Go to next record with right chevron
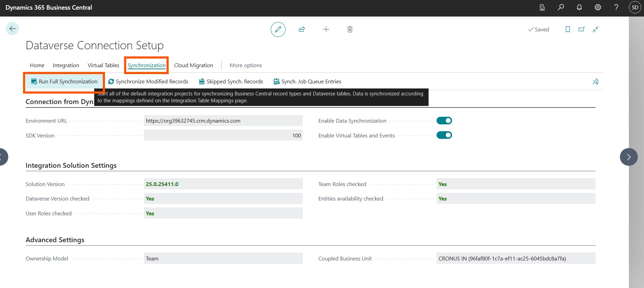This screenshot has height=288, width=644. 629,157
